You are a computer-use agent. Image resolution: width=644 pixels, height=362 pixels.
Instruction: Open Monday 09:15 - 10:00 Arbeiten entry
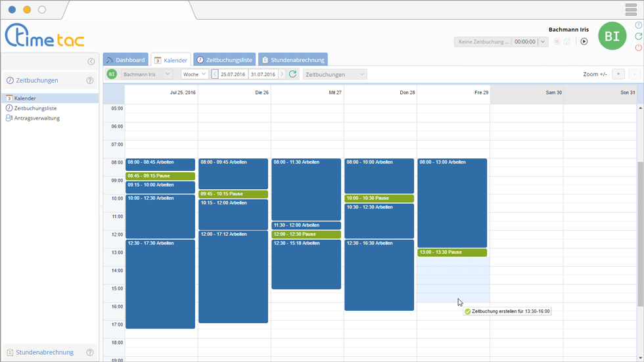pyautogui.click(x=160, y=187)
